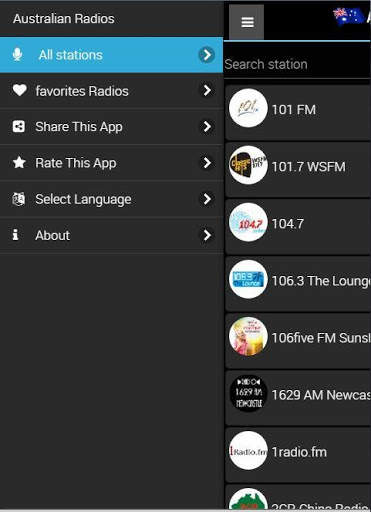Screen dimensions: 371x512
Task: Focus the Search station input field
Action: pos(297,64)
